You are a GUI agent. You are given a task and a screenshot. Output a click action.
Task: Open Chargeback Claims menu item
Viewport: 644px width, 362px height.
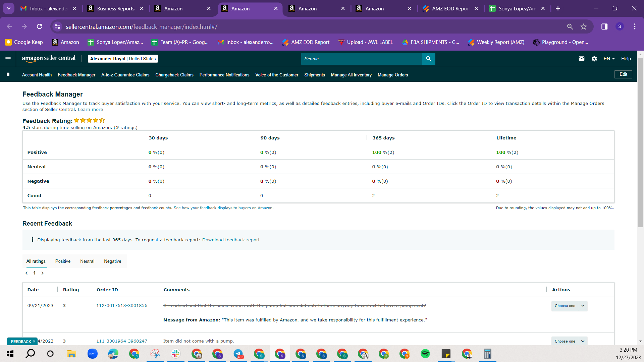tap(174, 75)
